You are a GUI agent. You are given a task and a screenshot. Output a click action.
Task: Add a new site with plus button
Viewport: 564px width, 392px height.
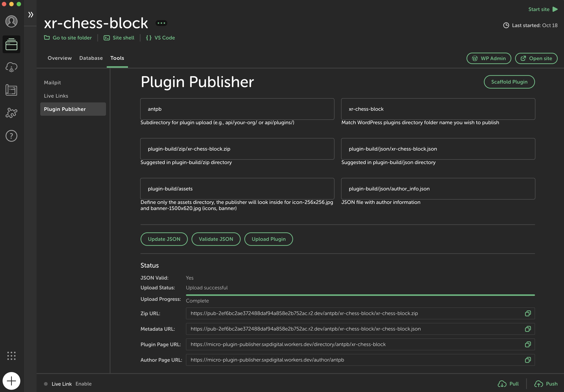(11, 381)
